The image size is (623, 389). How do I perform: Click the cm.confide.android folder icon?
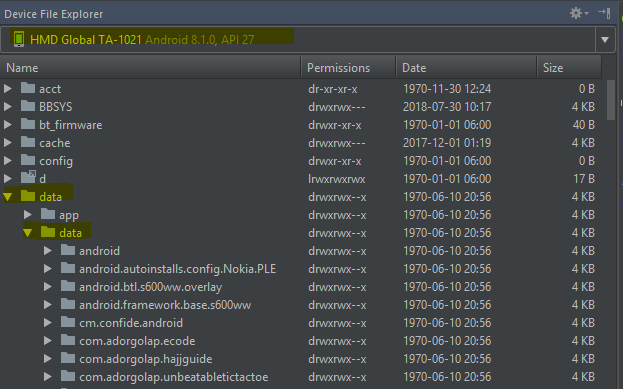coord(68,322)
